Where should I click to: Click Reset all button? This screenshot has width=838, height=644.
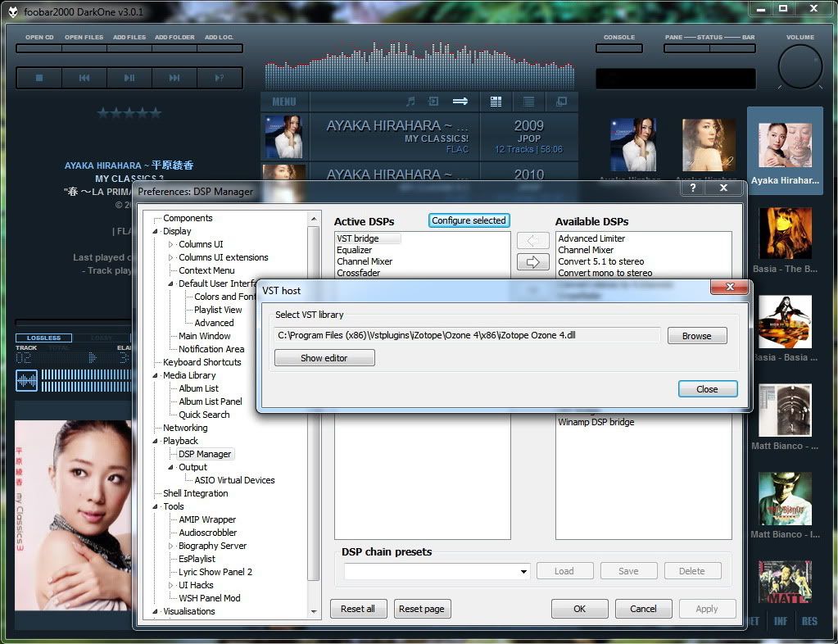click(x=358, y=609)
